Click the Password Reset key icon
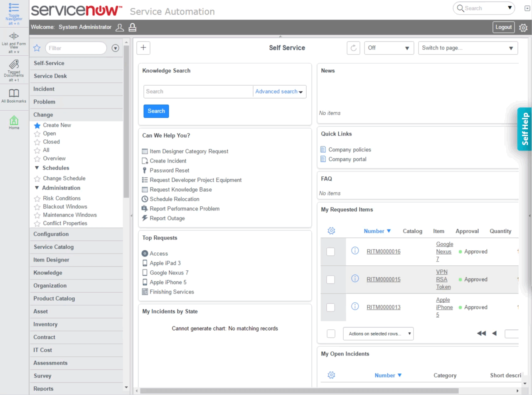Screen dimensions: 532x395 pyautogui.click(x=145, y=170)
